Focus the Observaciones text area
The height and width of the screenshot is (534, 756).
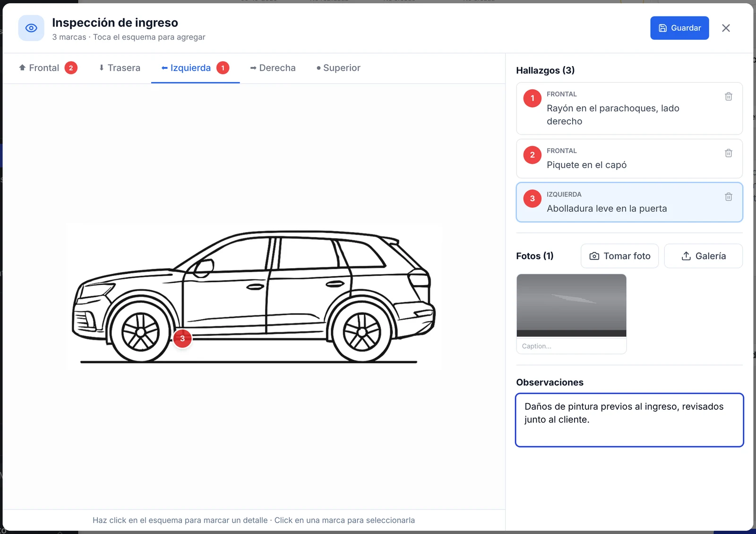coord(629,420)
